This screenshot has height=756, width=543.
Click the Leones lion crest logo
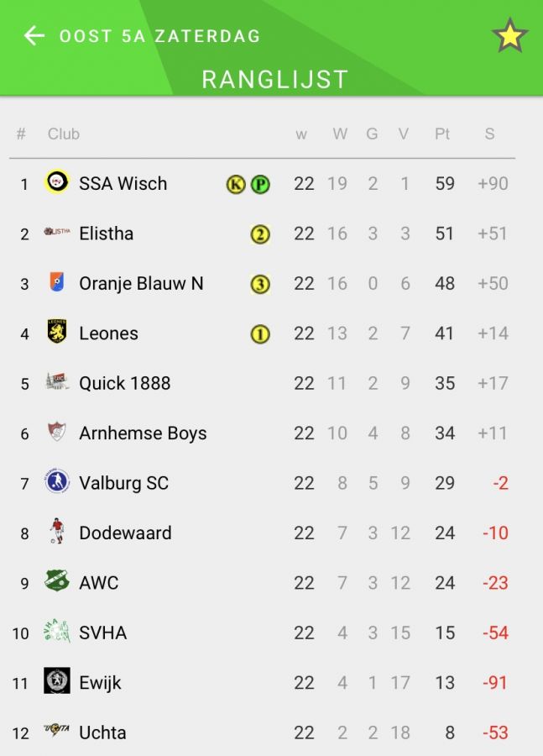tap(57, 332)
